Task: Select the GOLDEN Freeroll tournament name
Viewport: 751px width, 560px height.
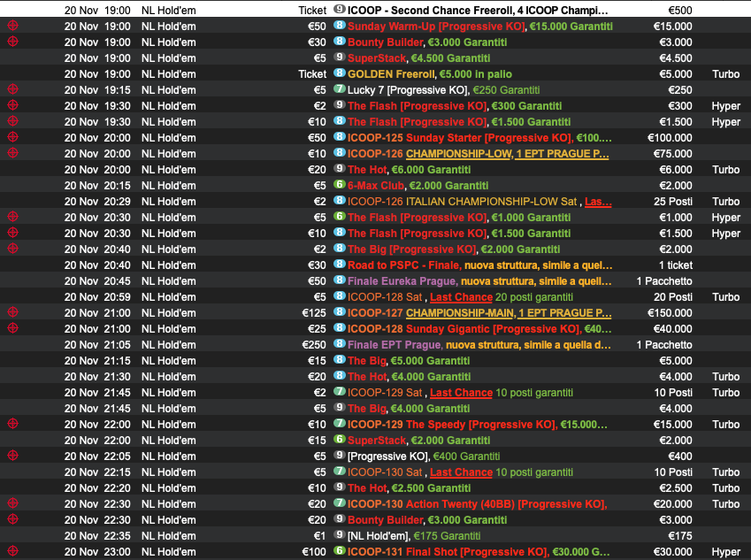Action: pos(390,74)
